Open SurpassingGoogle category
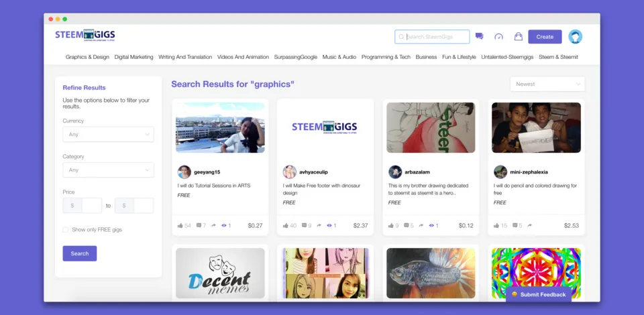Image resolution: width=644 pixels, height=315 pixels. (x=296, y=57)
